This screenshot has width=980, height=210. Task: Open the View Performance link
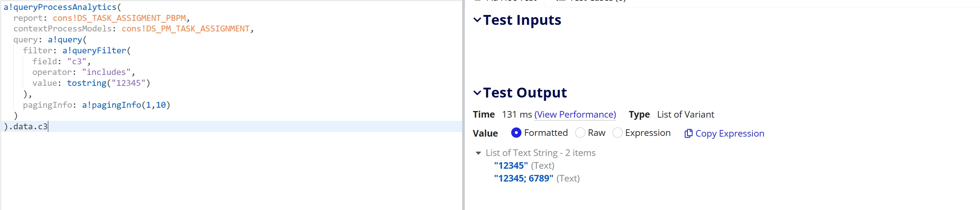(575, 114)
